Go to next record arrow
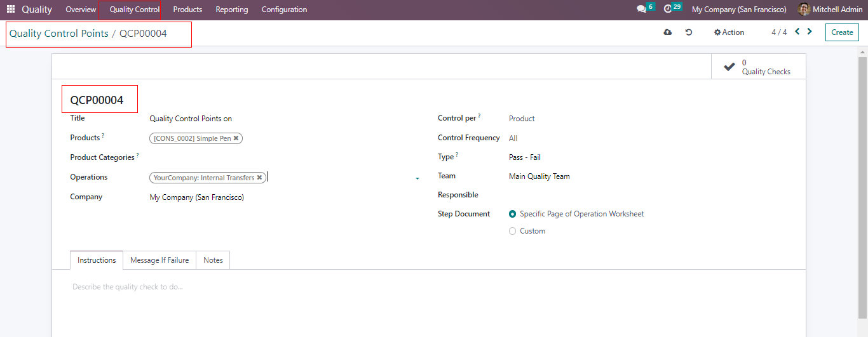The image size is (868, 337). 810,32
